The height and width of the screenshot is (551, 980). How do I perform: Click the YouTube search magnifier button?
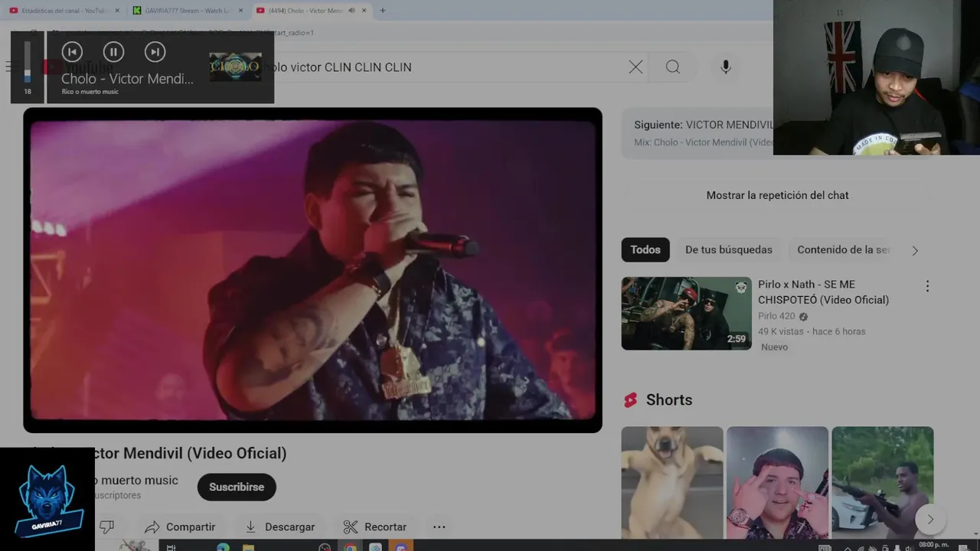pos(673,67)
